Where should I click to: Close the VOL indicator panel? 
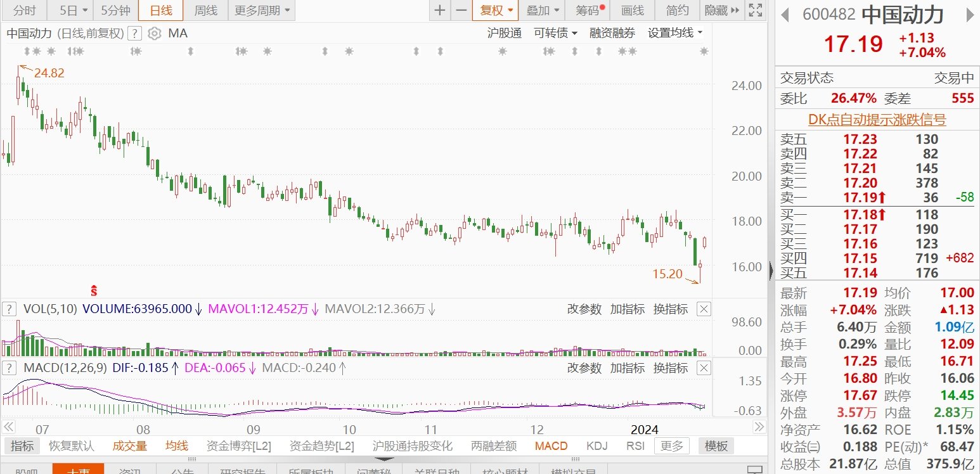click(704, 309)
